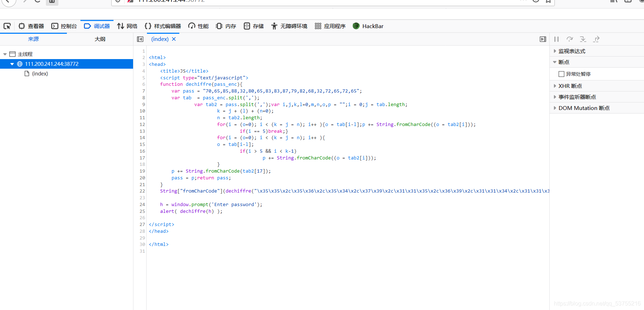Enable pause on exceptions (异常处暂停) checkbox
Screen dimensions: 644x310
pyautogui.click(x=561, y=74)
